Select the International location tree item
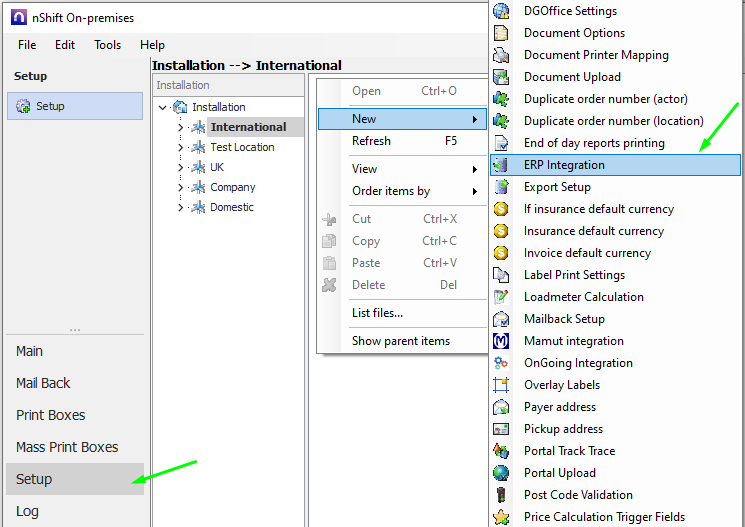Viewport: 745px width, 527px height. [x=248, y=127]
